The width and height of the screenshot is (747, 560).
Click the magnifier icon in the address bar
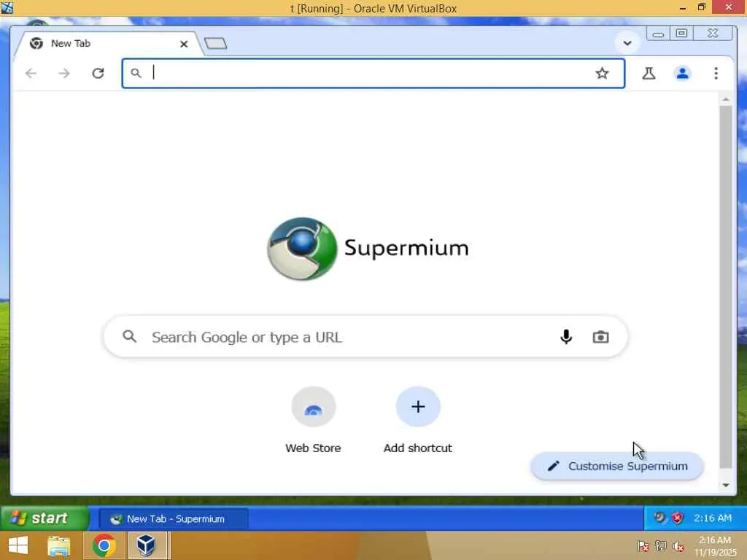click(136, 74)
